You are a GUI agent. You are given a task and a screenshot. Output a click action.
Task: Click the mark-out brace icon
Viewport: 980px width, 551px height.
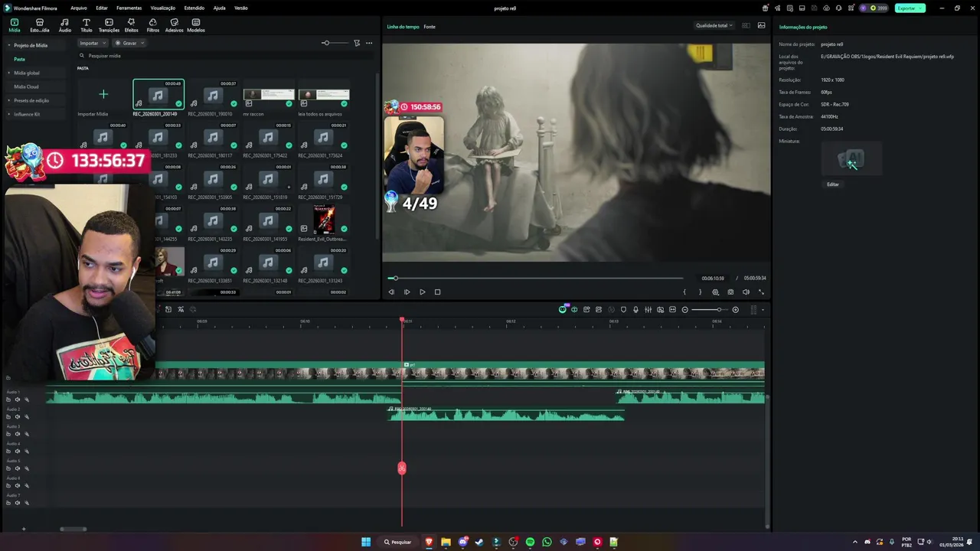(700, 292)
